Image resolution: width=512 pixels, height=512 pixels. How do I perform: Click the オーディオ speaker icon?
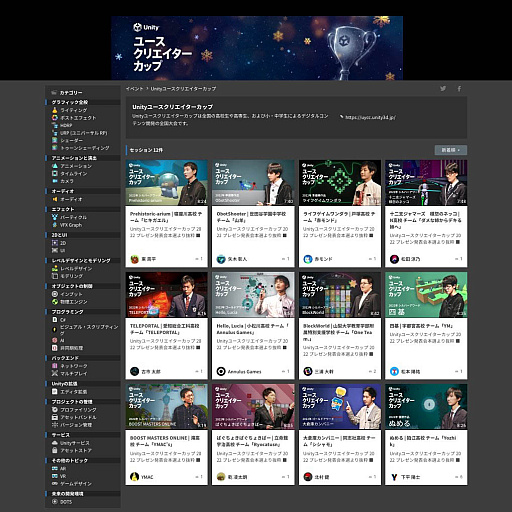tap(55, 199)
